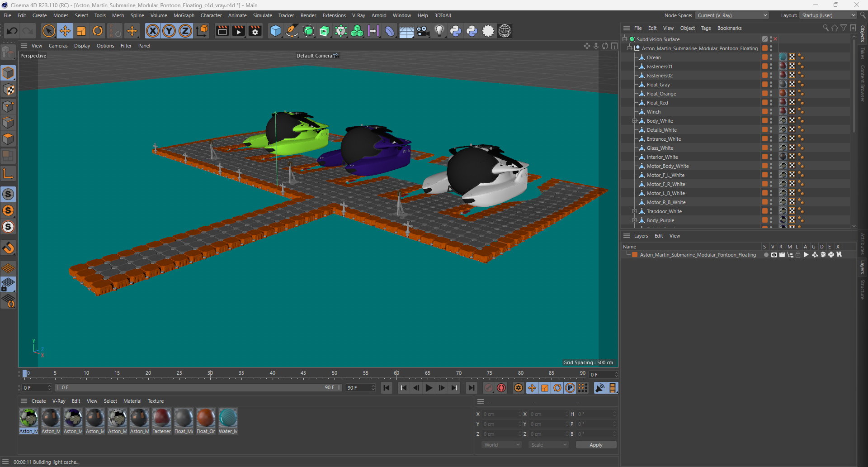Click the Enable Axis L-shaped icon
This screenshot has height=467, width=868.
coord(8,173)
